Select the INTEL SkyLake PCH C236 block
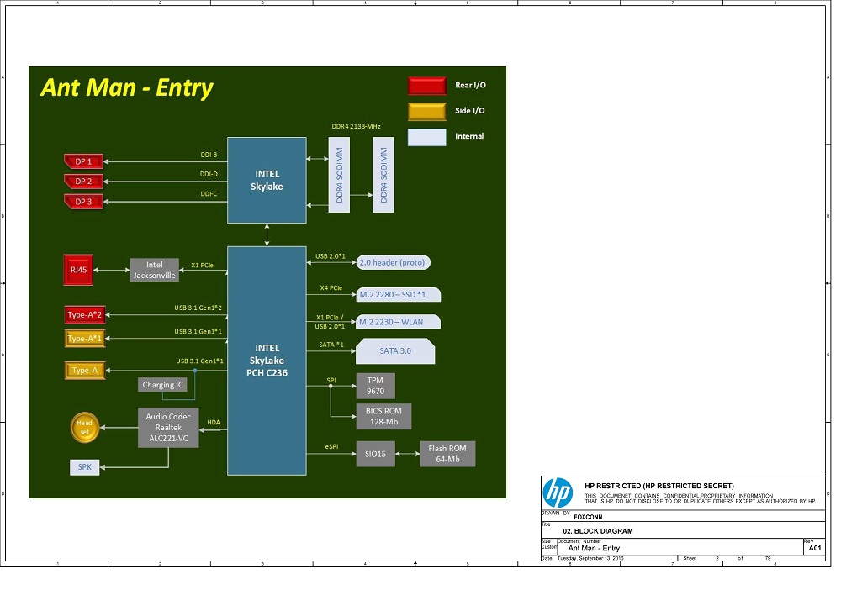841x616 pixels. pos(267,361)
